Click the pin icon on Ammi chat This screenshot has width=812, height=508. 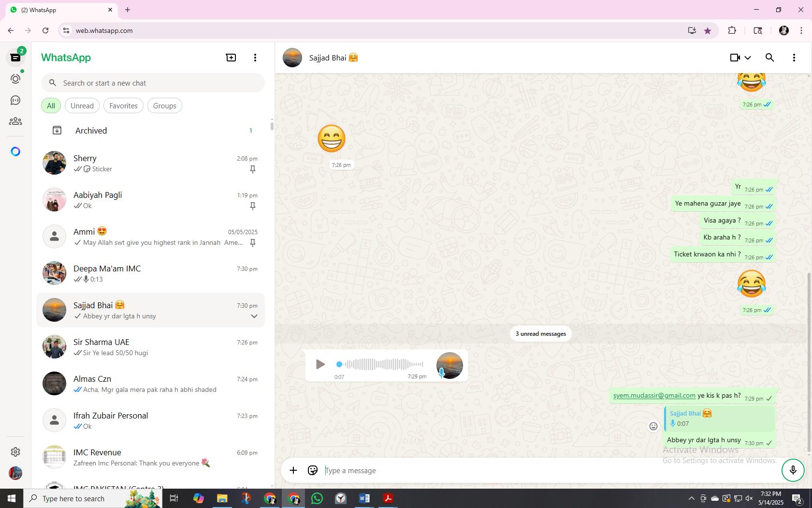click(x=252, y=242)
